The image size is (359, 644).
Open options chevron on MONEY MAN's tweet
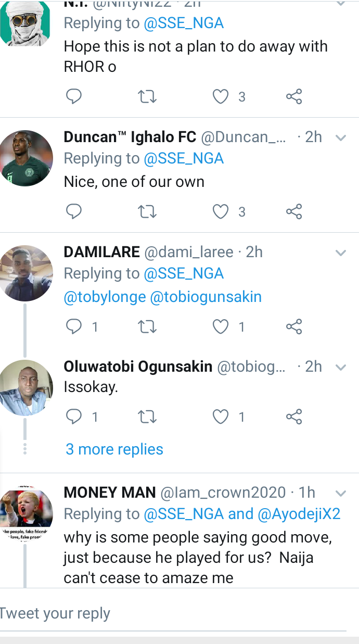[341, 493]
